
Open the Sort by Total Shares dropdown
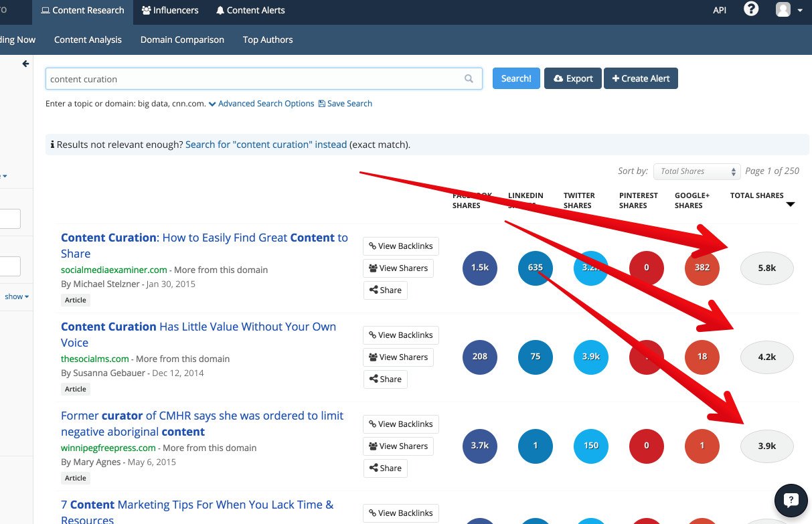pos(697,171)
